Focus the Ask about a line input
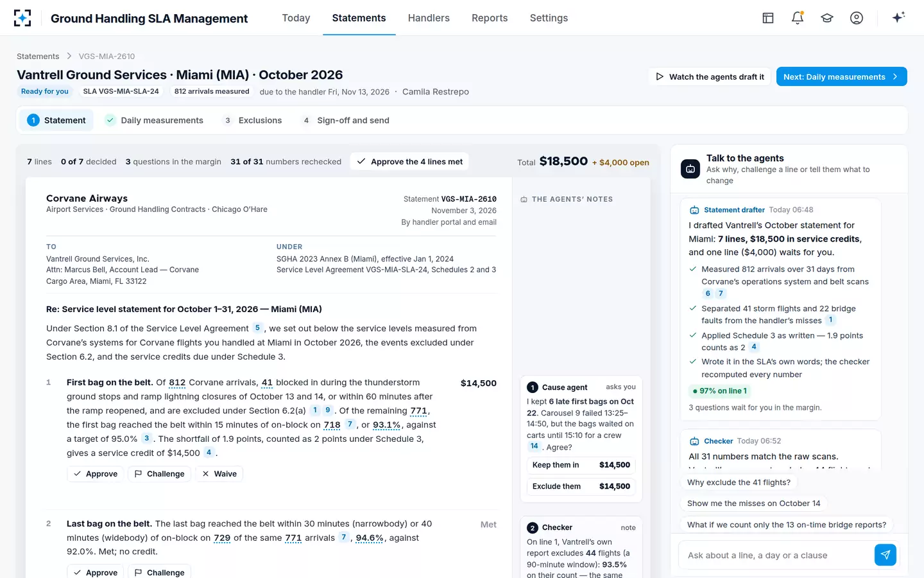This screenshot has width=924, height=578. (x=775, y=555)
